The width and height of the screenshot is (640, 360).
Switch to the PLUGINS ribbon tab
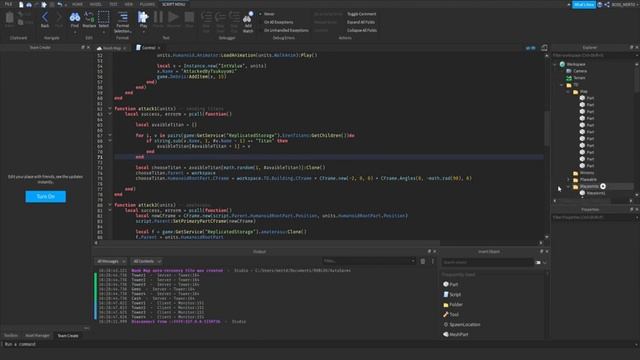(x=147, y=4)
